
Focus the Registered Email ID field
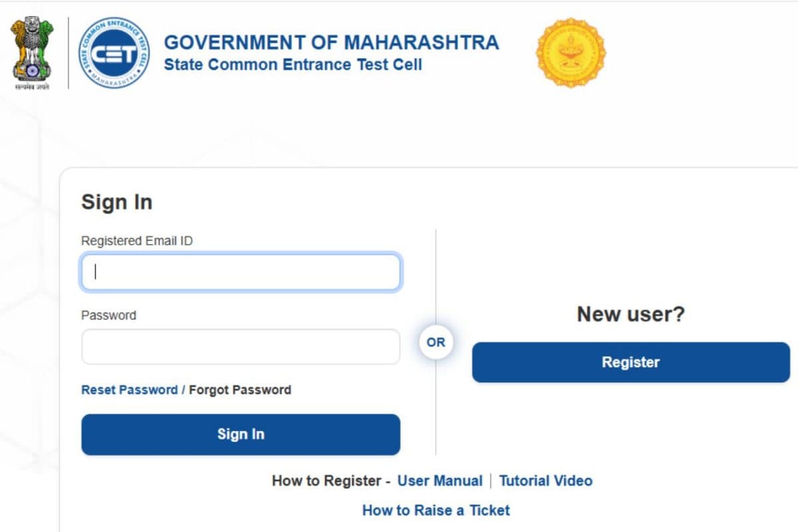(x=241, y=272)
